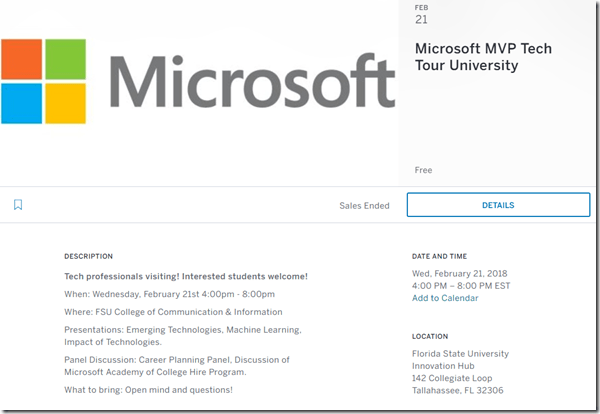The height and width of the screenshot is (414, 600).
Task: Click the DATE AND TIME heading
Action: pyautogui.click(x=439, y=256)
